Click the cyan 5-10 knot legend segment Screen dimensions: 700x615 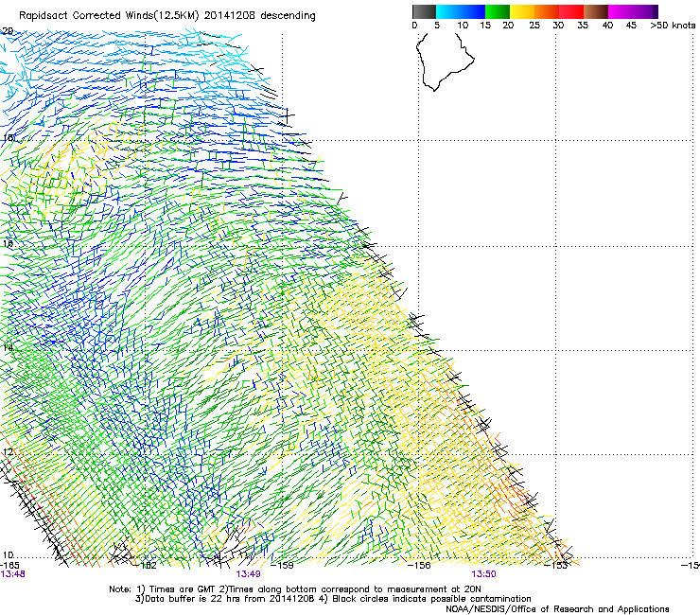pyautogui.click(x=448, y=11)
